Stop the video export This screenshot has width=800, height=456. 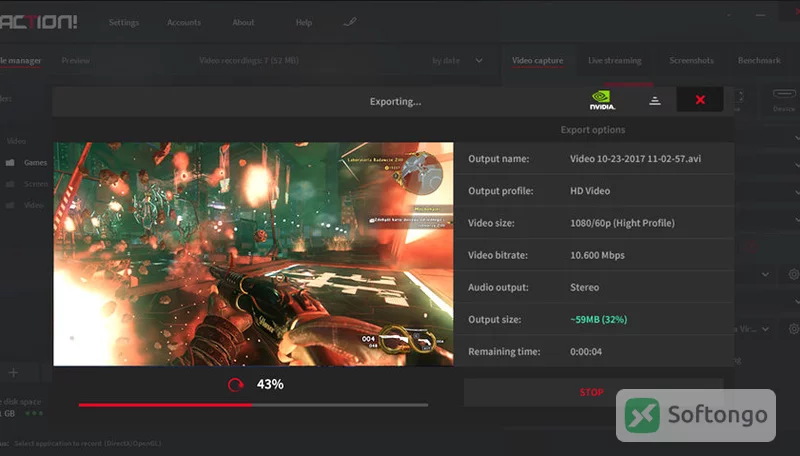point(592,392)
